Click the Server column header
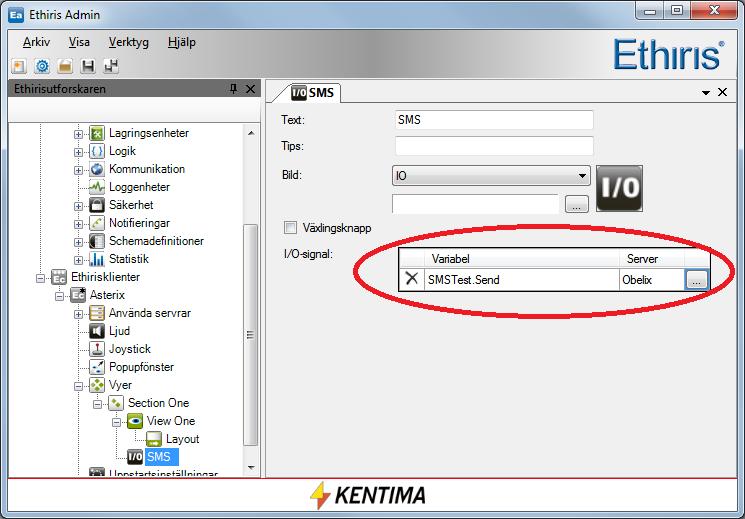Image resolution: width=745 pixels, height=519 pixels. (x=652, y=259)
